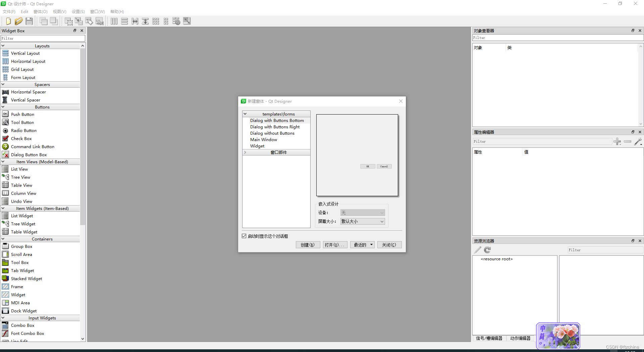This screenshot has width=644, height=352.
Task: Click the object inspector filter field
Action: tap(558, 38)
